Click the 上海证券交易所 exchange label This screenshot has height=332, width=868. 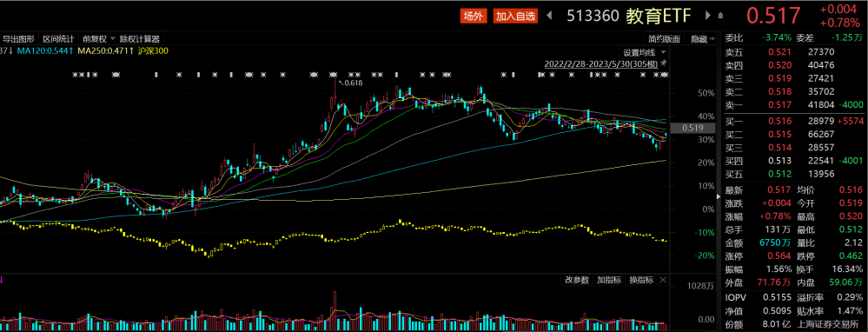click(829, 325)
